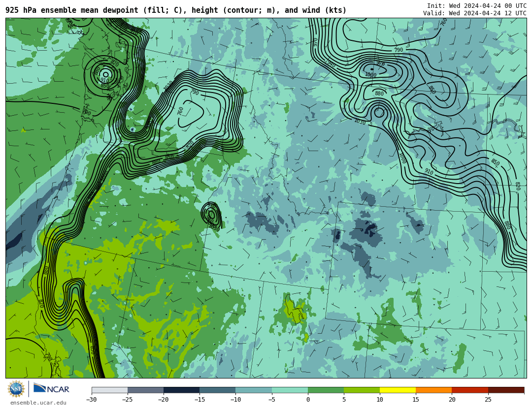Pick the light gray -30 to -25 colorbar segment
This screenshot has width=532, height=409.
[x=109, y=390]
